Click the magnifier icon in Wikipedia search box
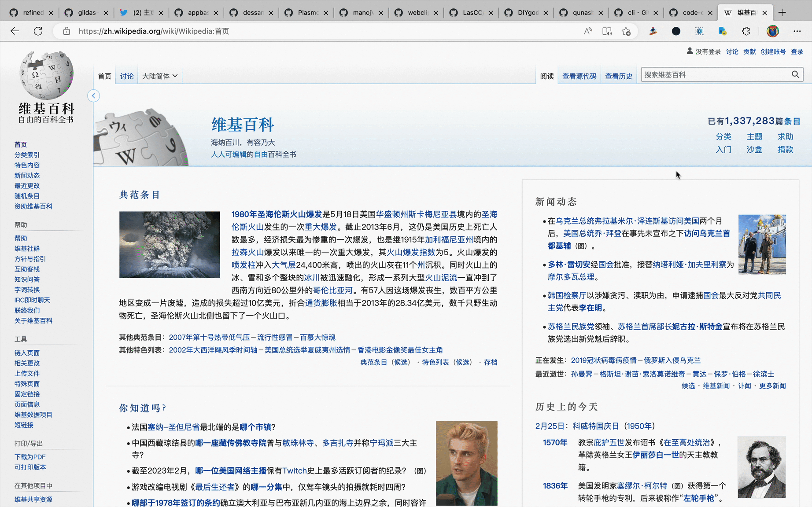 795,75
